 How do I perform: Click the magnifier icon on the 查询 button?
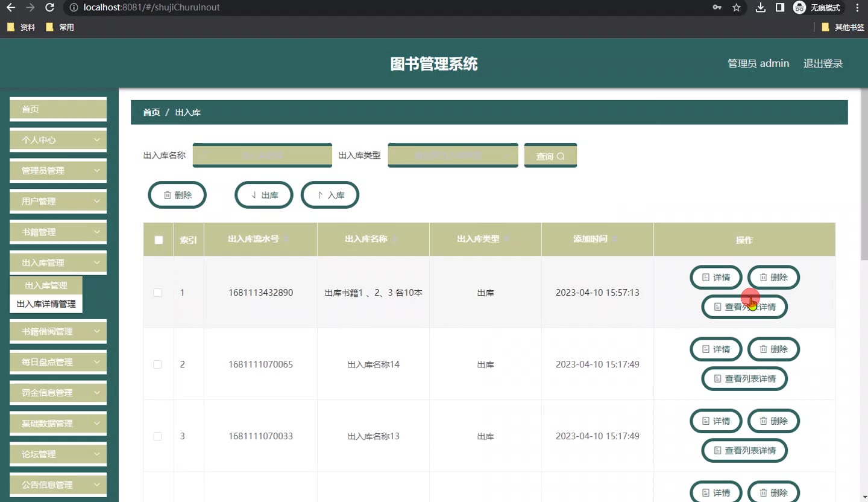tap(561, 156)
